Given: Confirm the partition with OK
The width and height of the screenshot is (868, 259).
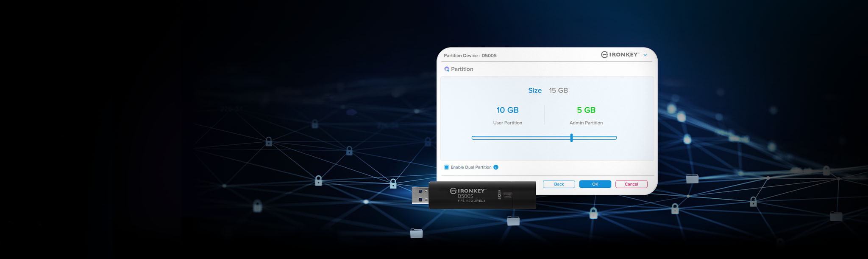Looking at the screenshot, I should (595, 184).
